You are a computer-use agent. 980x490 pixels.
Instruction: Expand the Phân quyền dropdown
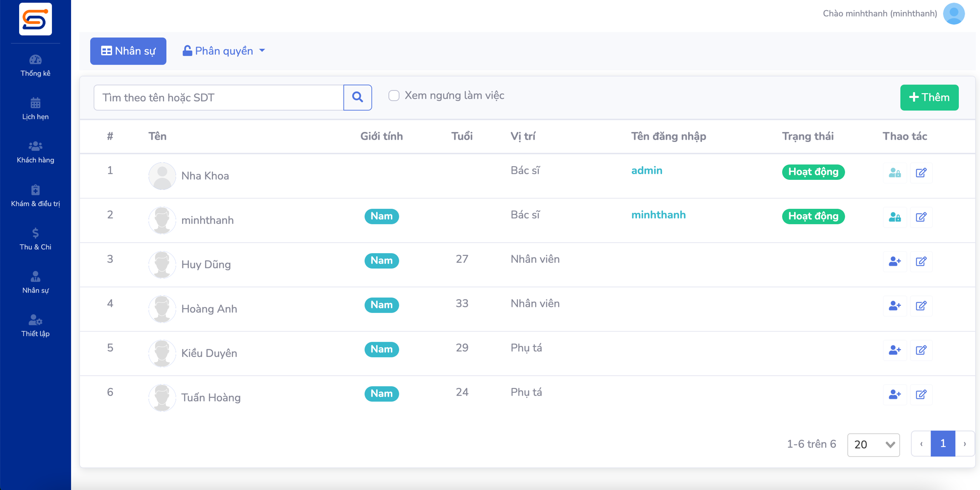(224, 51)
